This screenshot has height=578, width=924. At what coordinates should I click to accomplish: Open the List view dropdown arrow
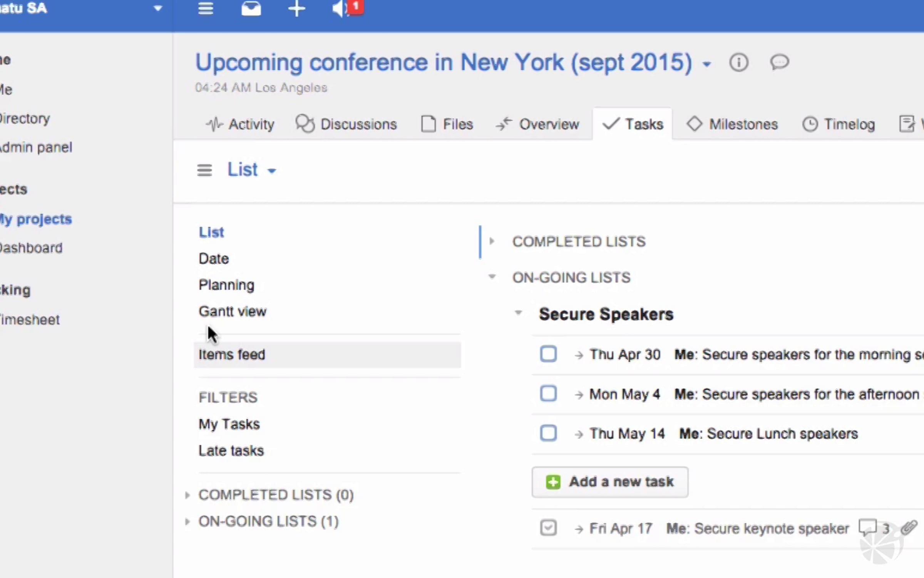click(x=272, y=171)
